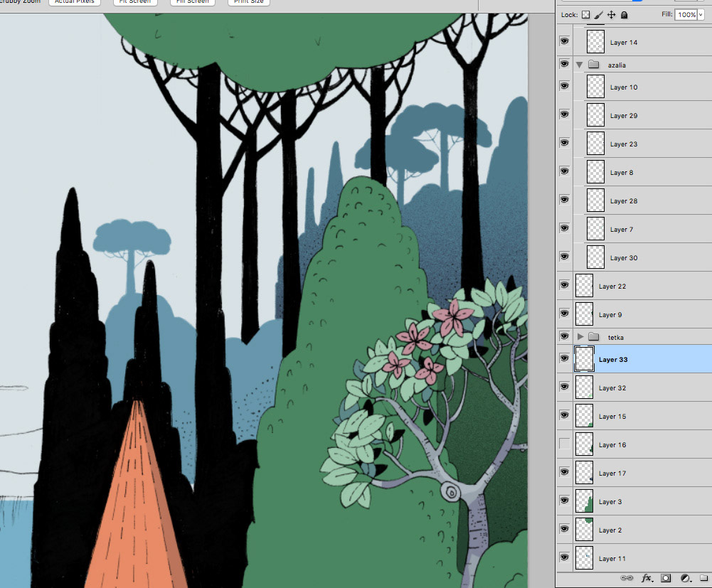This screenshot has width=712, height=588.
Task: Hide the tetka group eye icon
Action: pos(565,336)
